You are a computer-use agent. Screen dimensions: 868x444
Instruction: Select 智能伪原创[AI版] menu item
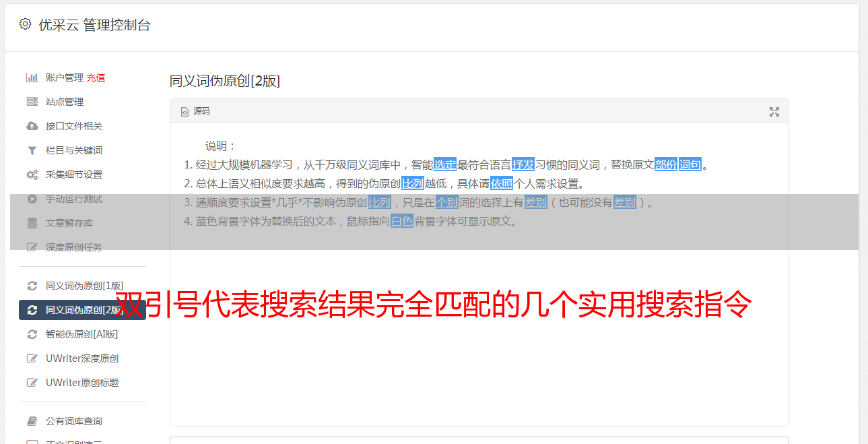point(82,334)
